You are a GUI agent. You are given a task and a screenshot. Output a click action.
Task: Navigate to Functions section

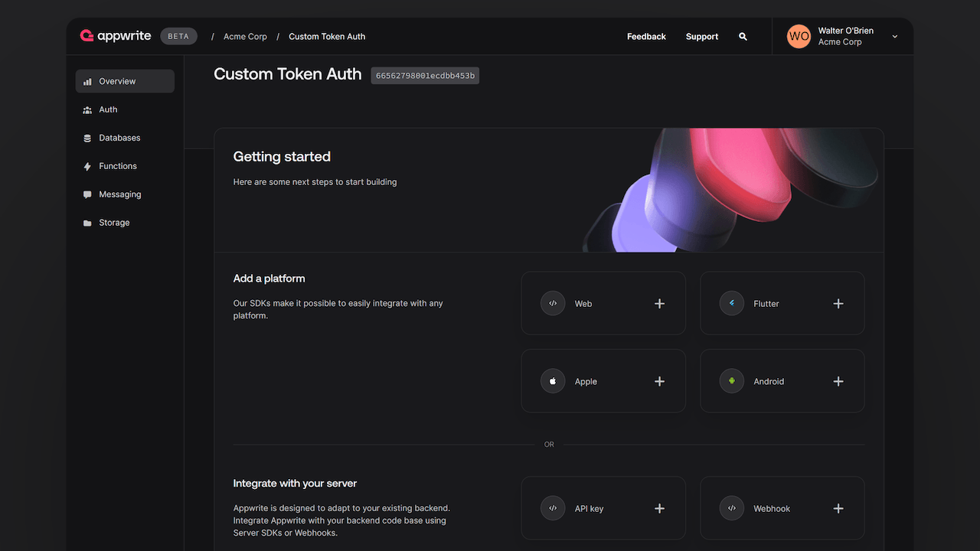click(x=118, y=166)
